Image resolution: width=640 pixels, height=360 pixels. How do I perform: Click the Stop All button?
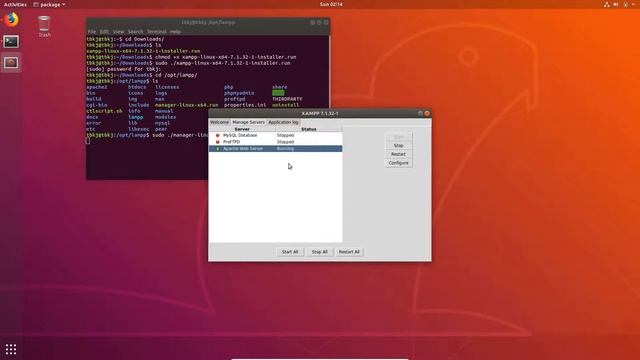[320, 252]
